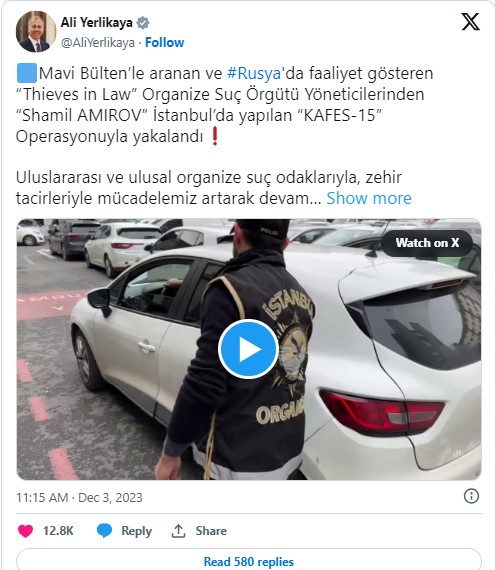Click the Ali Yerlikaya display name
The image size is (495, 570).
(96, 23)
